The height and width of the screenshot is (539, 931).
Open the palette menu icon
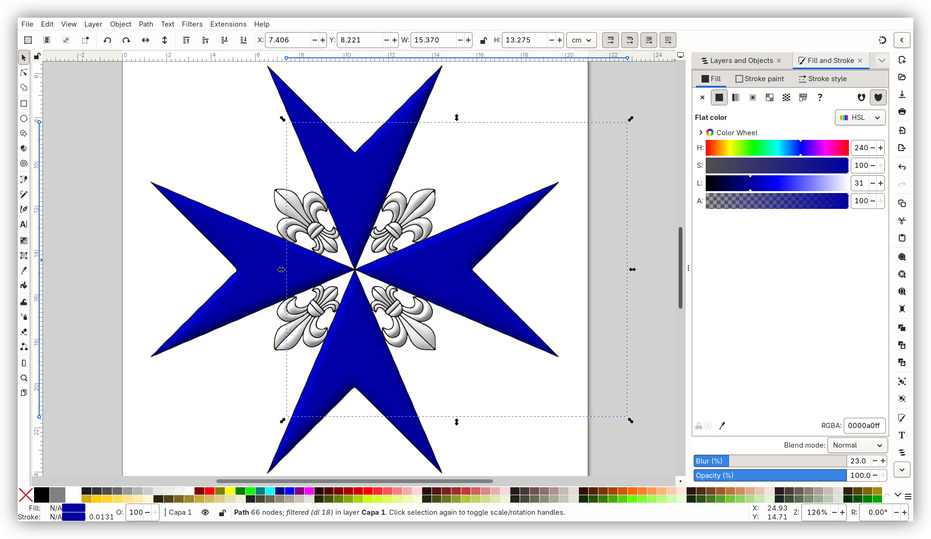(908, 496)
